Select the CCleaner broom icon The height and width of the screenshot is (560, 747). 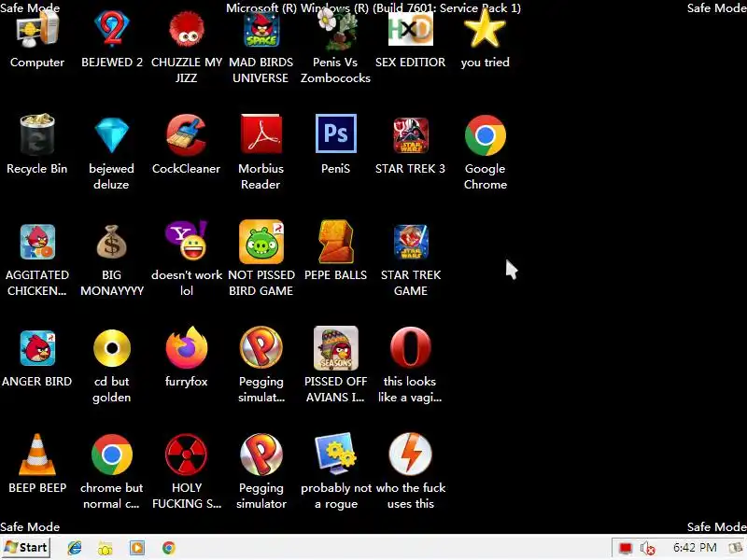point(186,135)
